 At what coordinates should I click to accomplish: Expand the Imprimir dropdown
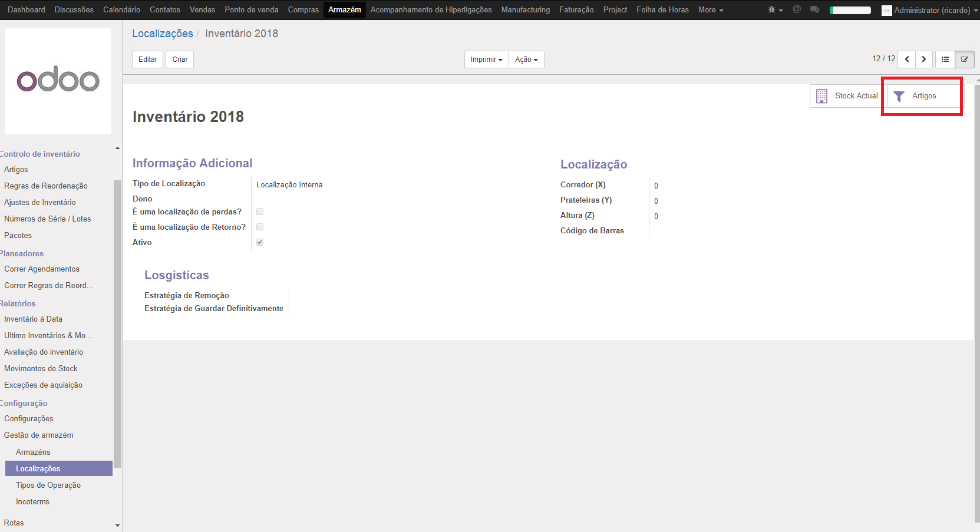[x=486, y=60]
